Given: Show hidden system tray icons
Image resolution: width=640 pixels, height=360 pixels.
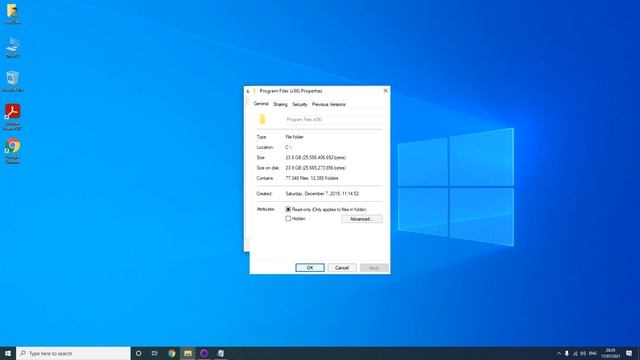Looking at the screenshot, I should (x=558, y=353).
